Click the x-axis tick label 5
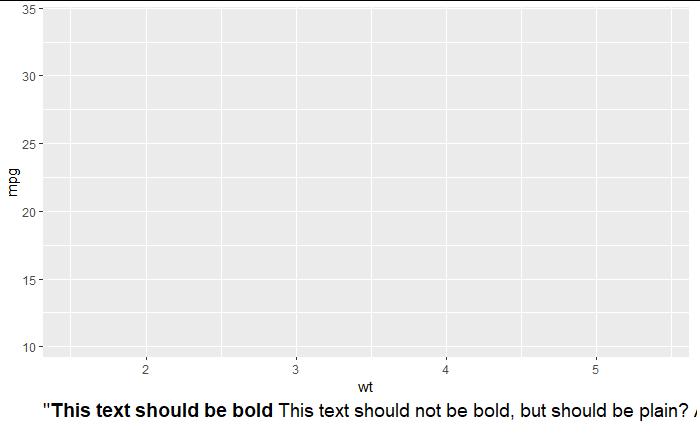Viewport: 700px width, 432px height. click(596, 370)
